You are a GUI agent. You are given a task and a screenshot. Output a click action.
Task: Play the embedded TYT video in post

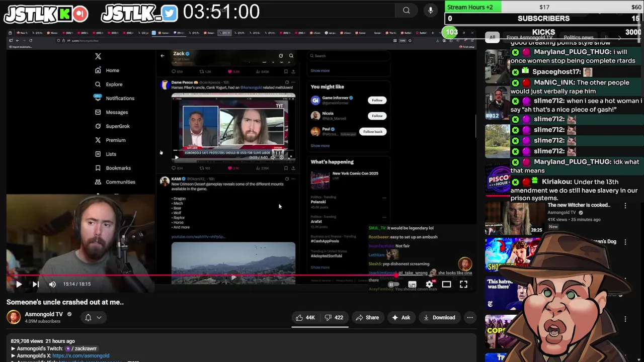click(x=176, y=157)
